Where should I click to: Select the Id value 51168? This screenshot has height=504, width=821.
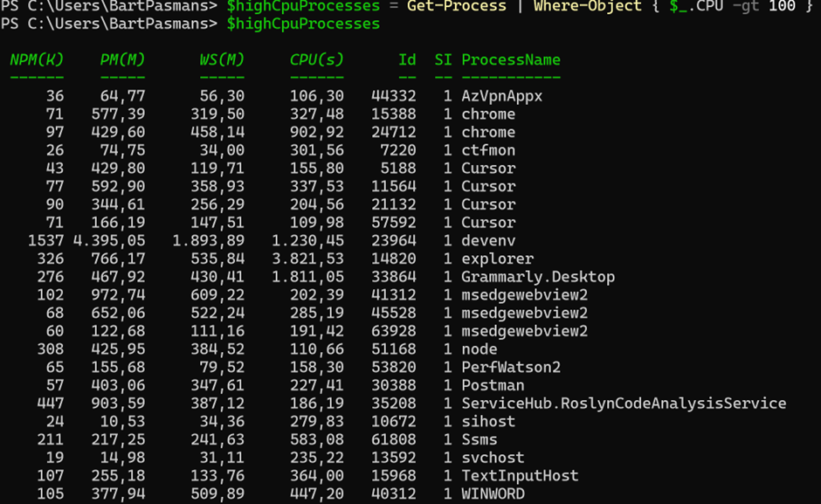tap(394, 349)
